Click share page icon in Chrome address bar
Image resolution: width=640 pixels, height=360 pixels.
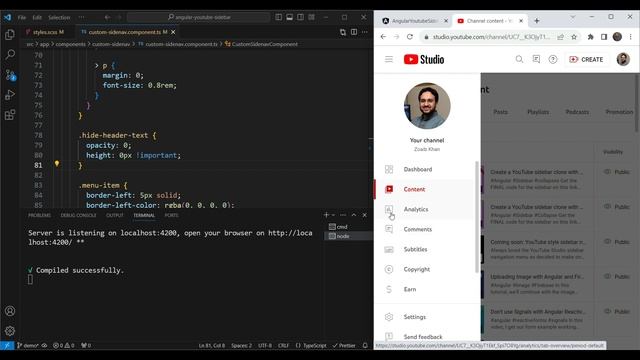pyautogui.click(x=560, y=37)
